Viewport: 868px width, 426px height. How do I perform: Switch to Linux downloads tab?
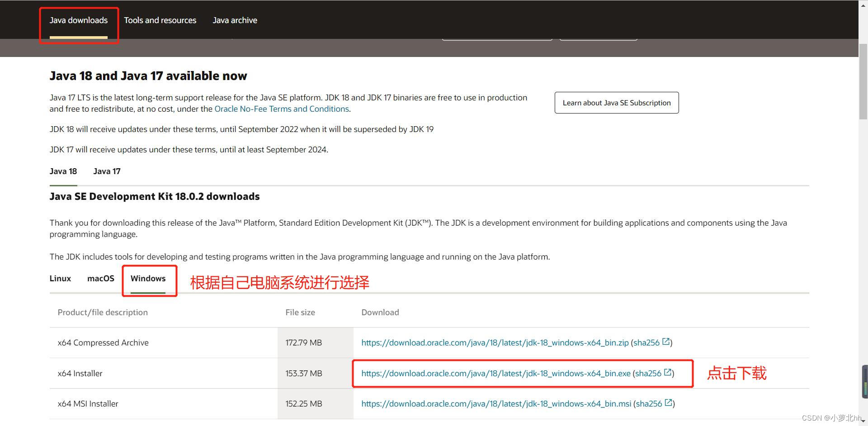point(60,279)
